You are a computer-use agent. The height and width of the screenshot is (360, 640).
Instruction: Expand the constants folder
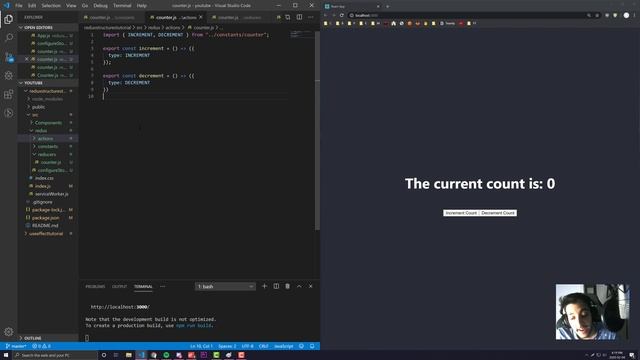click(48, 147)
